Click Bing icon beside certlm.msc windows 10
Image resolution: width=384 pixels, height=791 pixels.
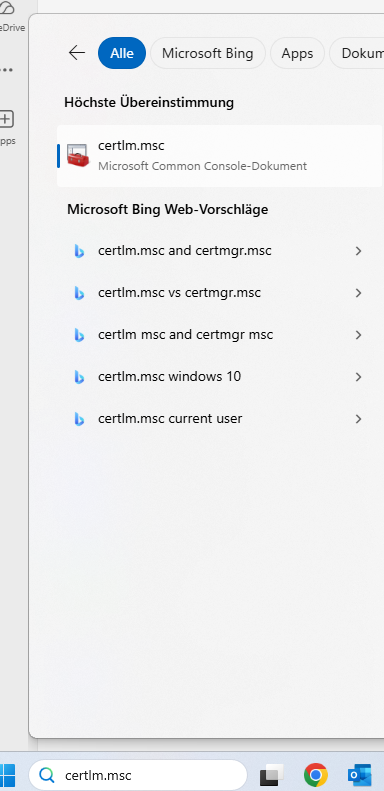[79, 377]
